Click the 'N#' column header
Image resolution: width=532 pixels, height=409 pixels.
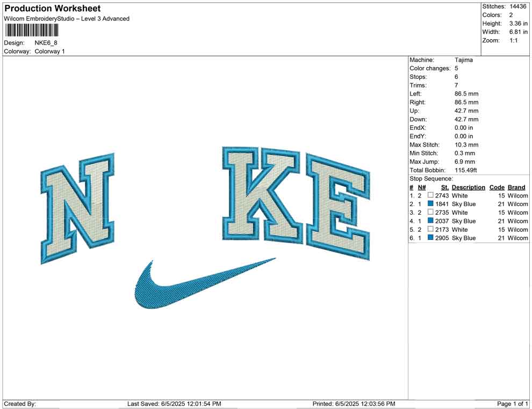pyautogui.click(x=422, y=187)
